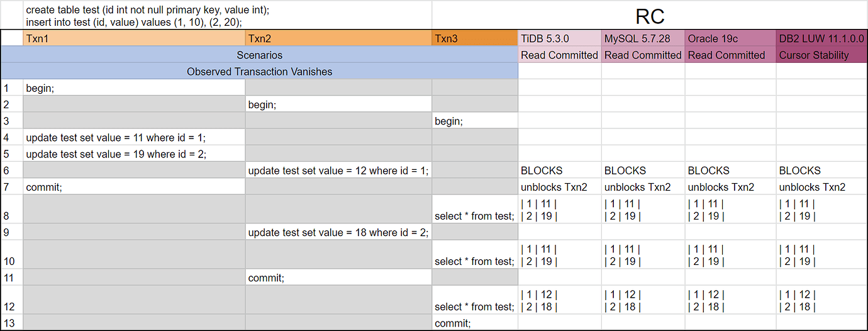Viewport: 868px width, 331px height.
Task: Click 'unblocks Txn2' in the DB2 column
Action: [x=821, y=187]
